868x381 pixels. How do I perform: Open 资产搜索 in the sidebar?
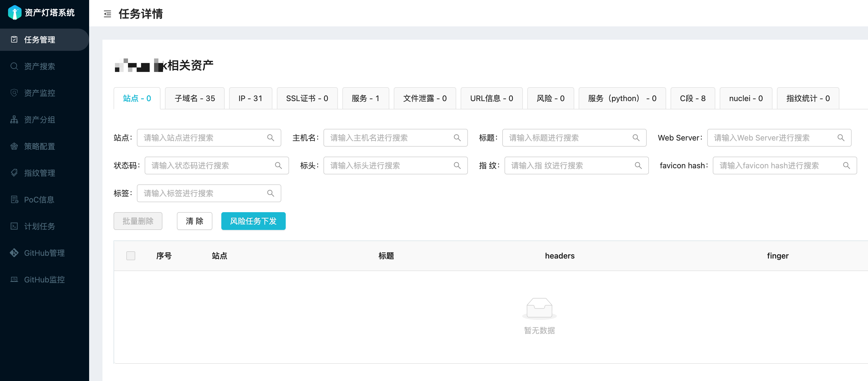click(39, 66)
